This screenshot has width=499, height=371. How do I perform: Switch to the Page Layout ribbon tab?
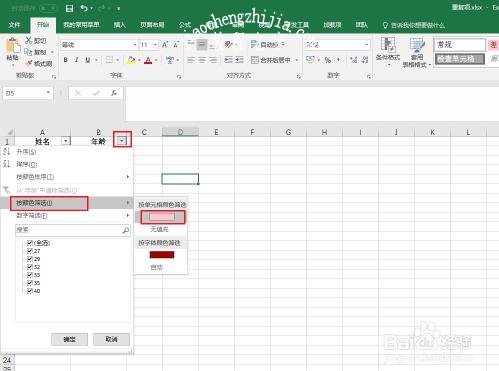(152, 25)
